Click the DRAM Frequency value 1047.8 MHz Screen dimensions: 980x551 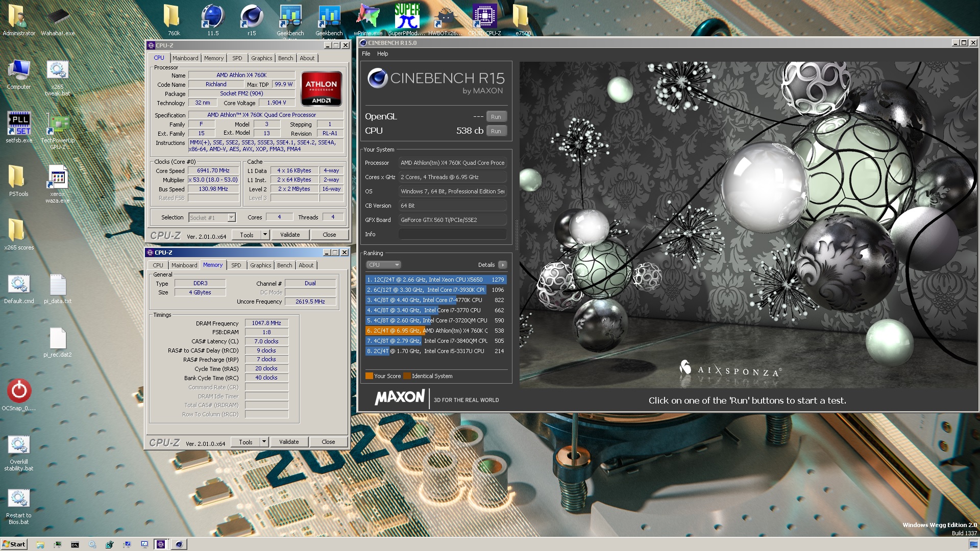(266, 323)
